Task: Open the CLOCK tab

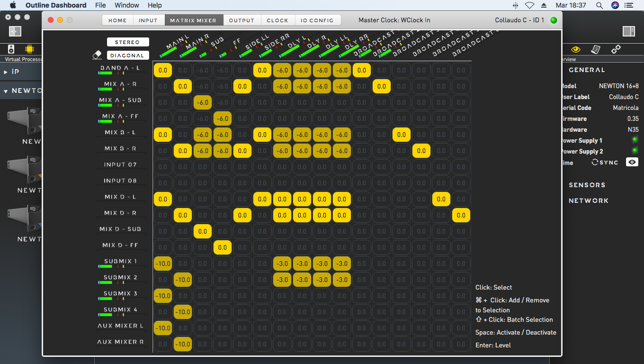Action: tap(277, 20)
